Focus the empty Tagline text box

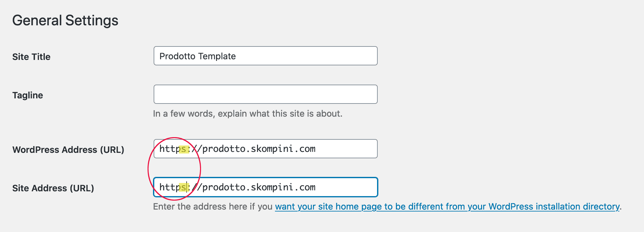(x=265, y=94)
